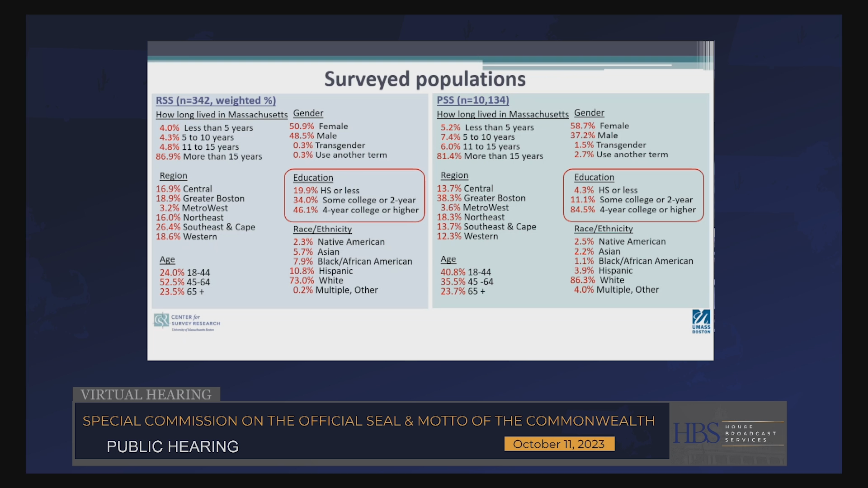
Task: Click the PSS Age heading
Action: 448,259
